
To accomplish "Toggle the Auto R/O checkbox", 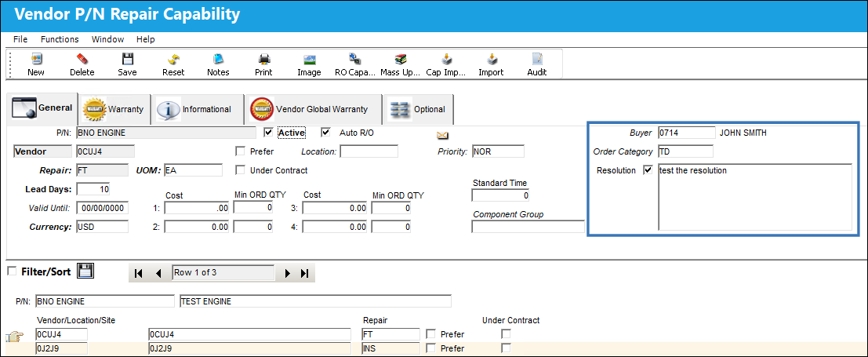I will pos(325,133).
